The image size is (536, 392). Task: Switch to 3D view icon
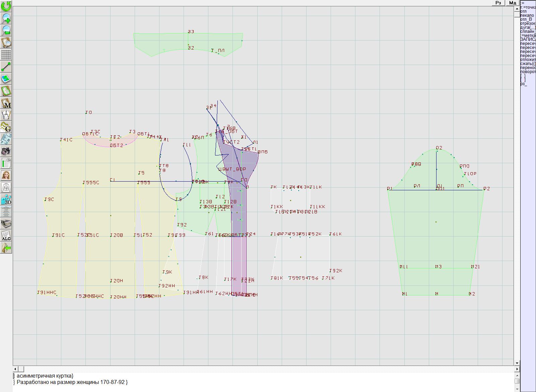6,199
